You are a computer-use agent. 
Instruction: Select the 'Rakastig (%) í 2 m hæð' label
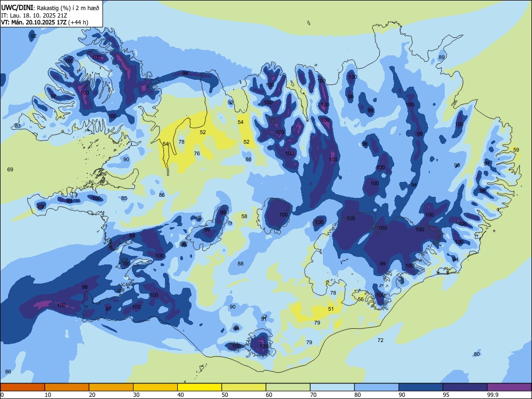pos(68,8)
